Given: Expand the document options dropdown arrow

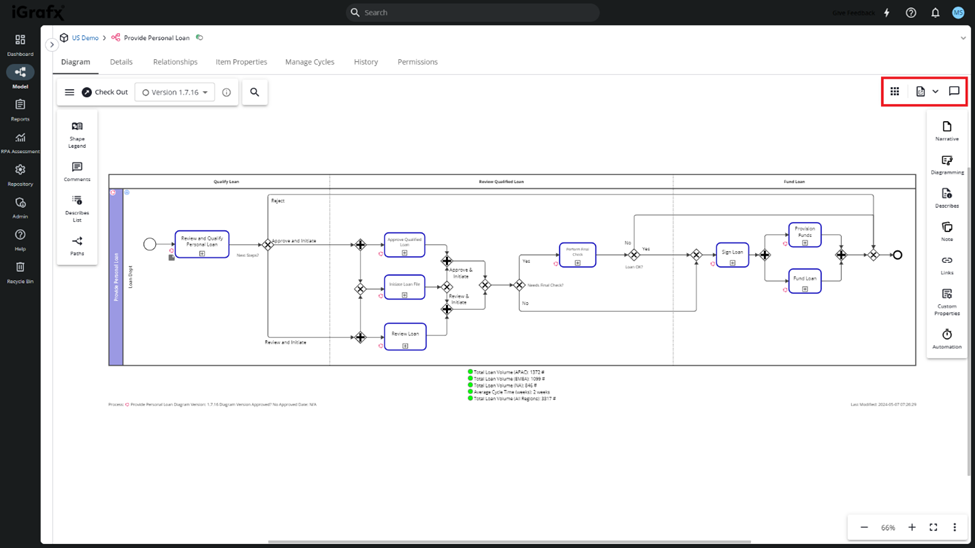Looking at the screenshot, I should 935,92.
